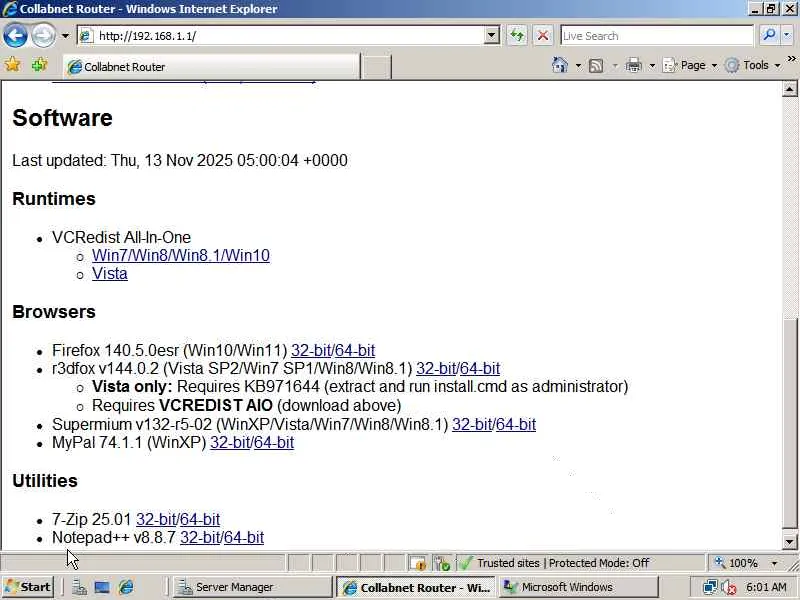Open the Vista VCRedist link
Image resolution: width=800 pixels, height=600 pixels.
pyautogui.click(x=110, y=273)
